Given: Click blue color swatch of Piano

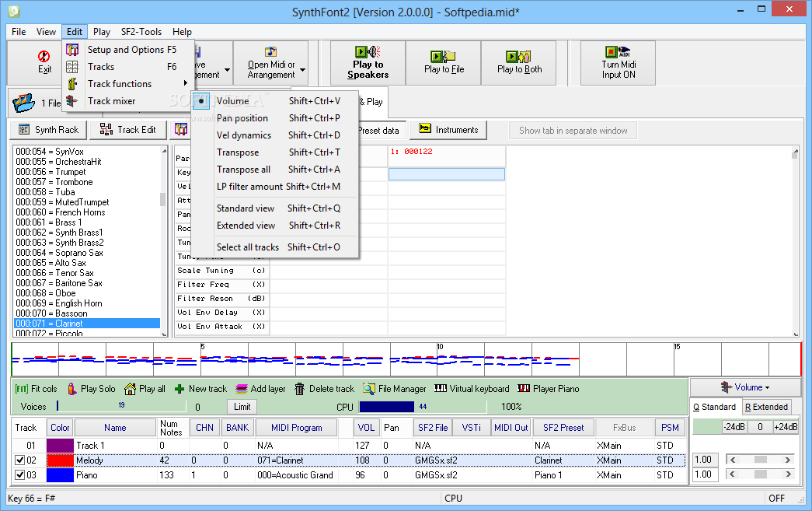Looking at the screenshot, I should [60, 474].
